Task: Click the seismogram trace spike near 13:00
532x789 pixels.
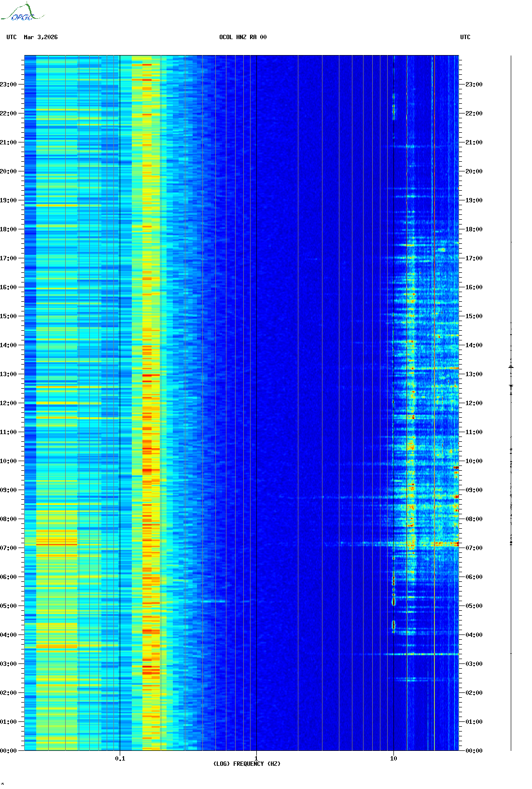Action: 511,367
